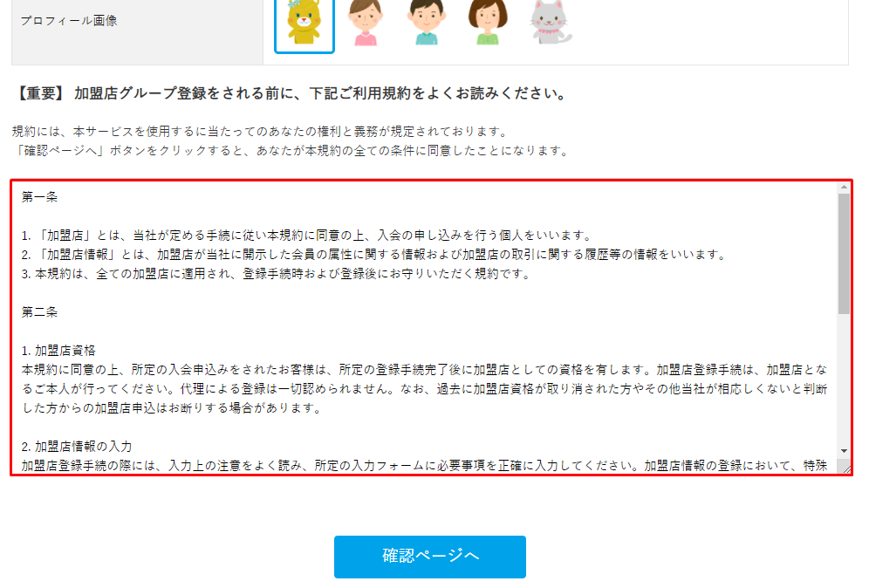The image size is (869, 588).
Task: Click the 第二条 heading in terms
Action: (39, 312)
